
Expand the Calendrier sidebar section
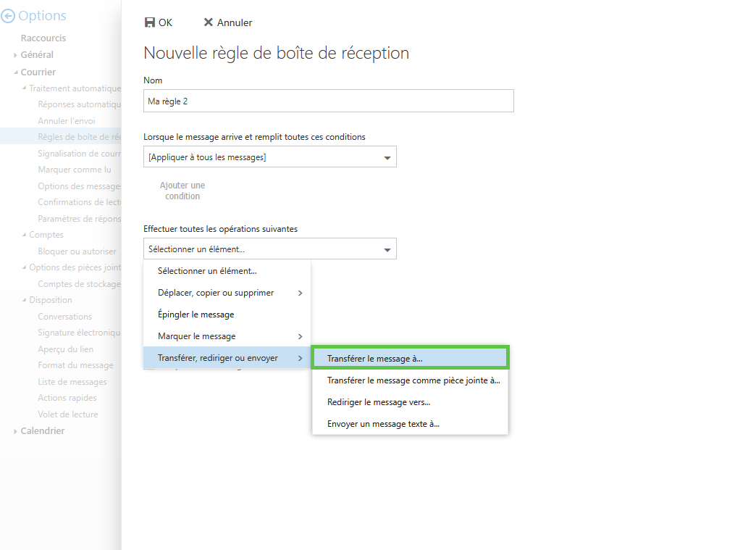click(16, 432)
